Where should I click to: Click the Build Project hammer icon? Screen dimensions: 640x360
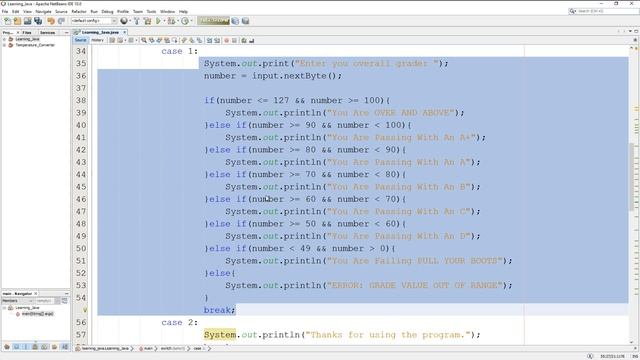tap(137, 21)
